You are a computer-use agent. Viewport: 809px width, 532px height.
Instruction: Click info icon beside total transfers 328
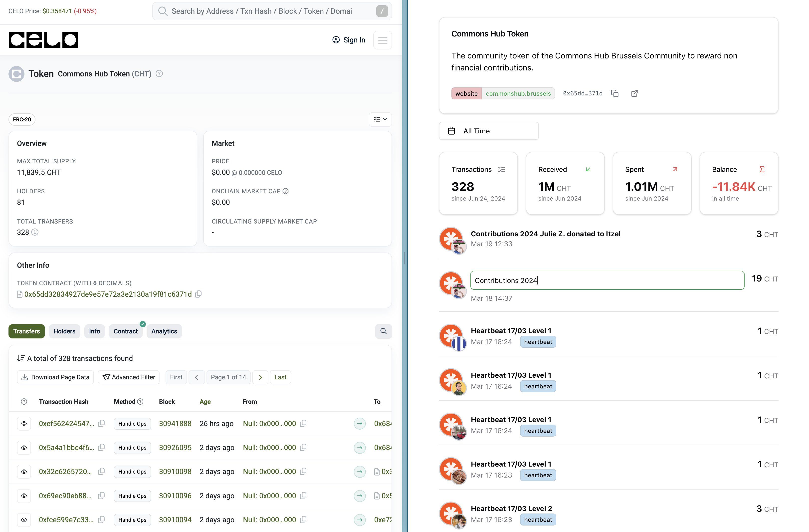(x=35, y=232)
